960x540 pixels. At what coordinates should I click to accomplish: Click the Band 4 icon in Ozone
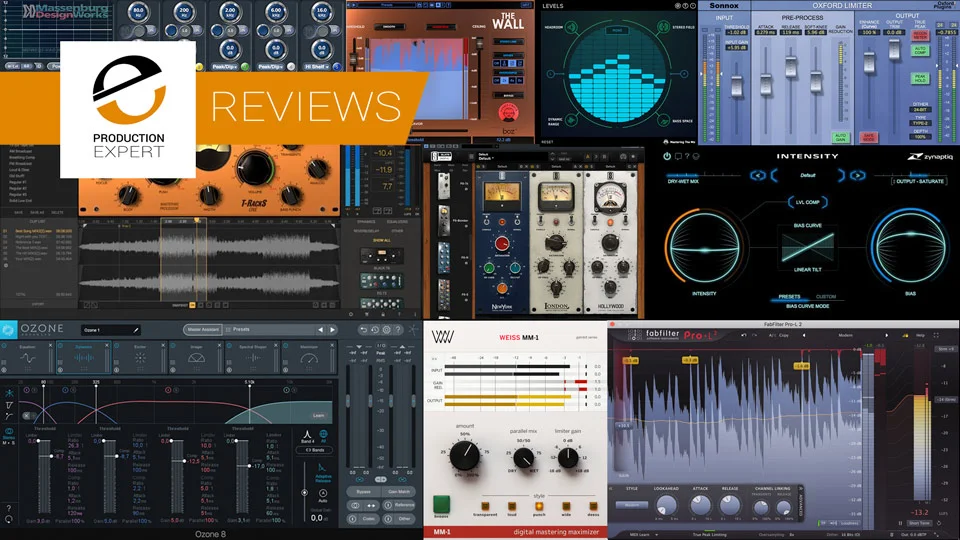coord(307,436)
